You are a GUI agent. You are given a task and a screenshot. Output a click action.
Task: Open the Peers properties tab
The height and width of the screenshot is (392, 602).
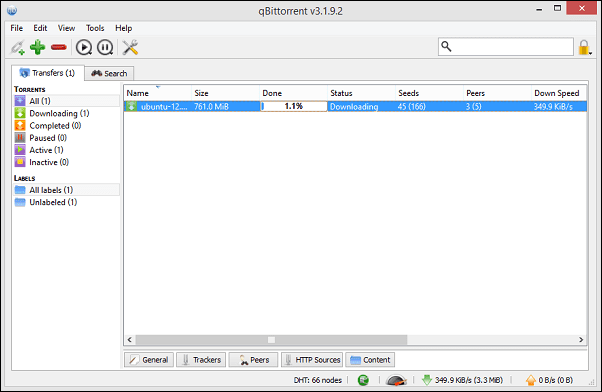tap(253, 360)
